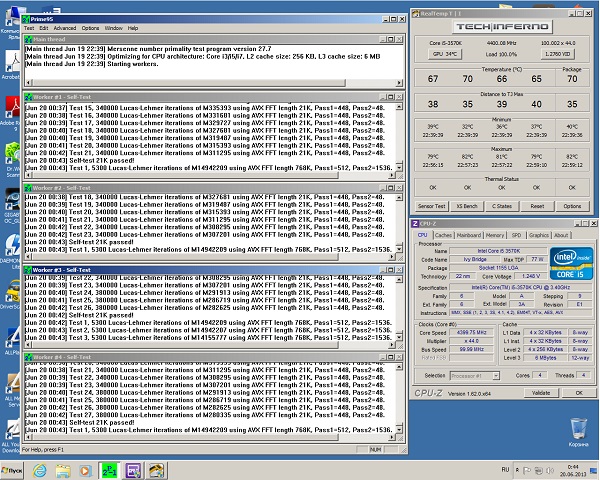Switch to the About tab in CPU-Z
The height and width of the screenshot is (480, 600).
tap(561, 235)
